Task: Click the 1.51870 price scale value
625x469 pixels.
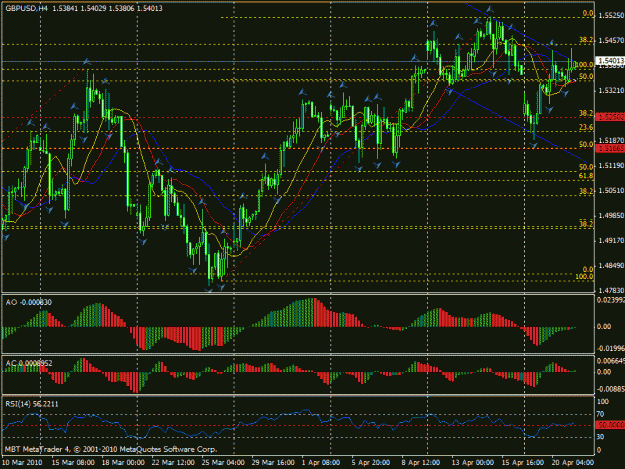Action: pyautogui.click(x=611, y=140)
